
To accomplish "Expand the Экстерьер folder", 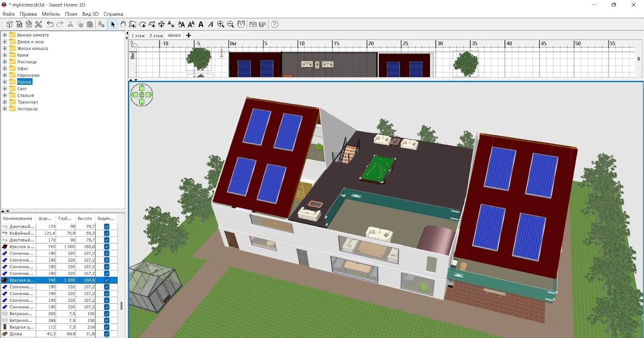I will click(x=5, y=109).
